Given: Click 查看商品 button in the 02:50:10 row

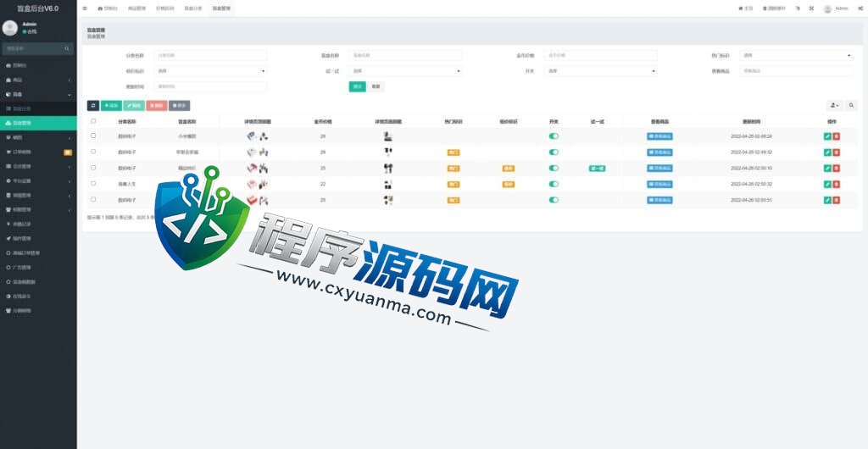Looking at the screenshot, I should point(659,168).
